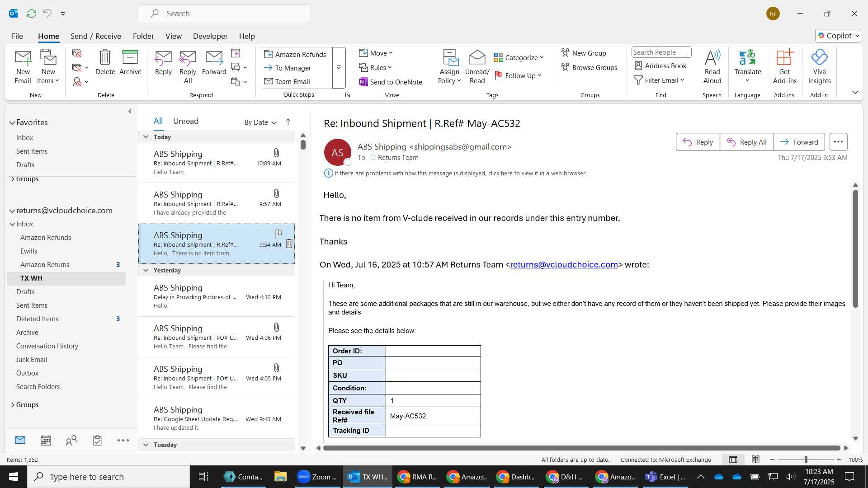
Task: Click Reply All in reading pane header
Action: [746, 142]
